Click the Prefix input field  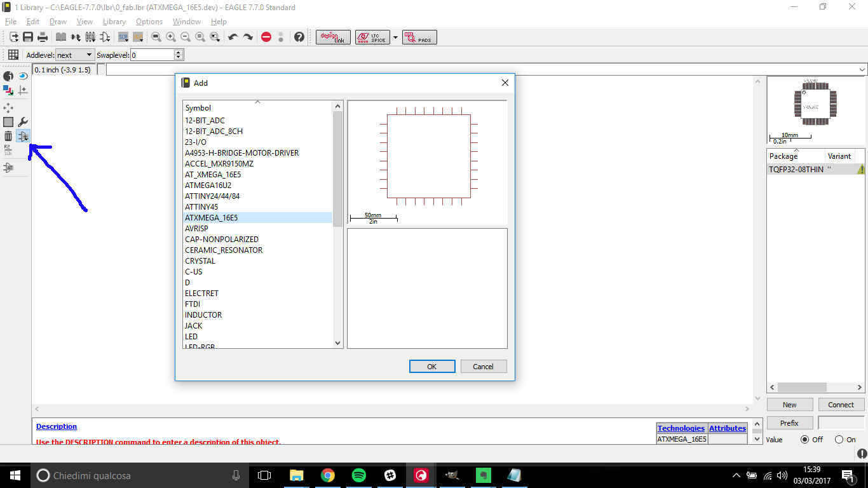click(x=841, y=423)
